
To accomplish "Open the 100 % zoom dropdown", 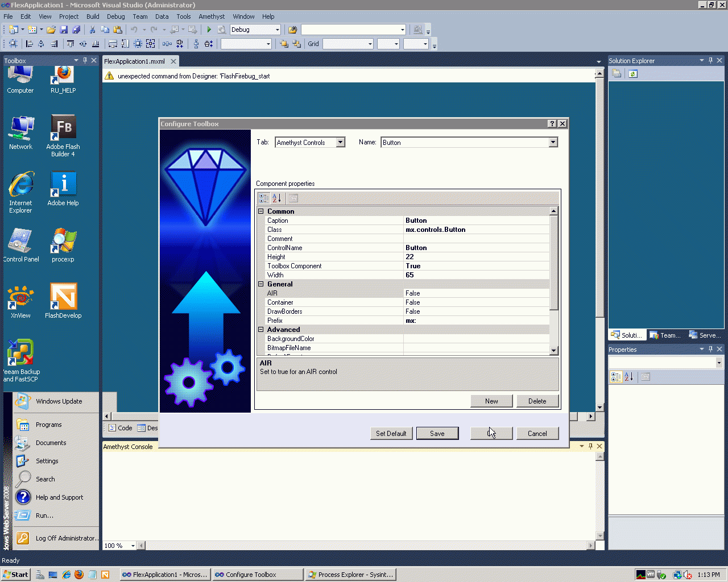I will tap(133, 546).
